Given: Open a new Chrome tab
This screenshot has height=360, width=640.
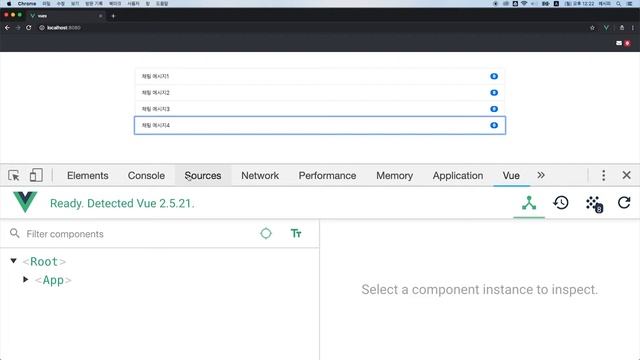Looking at the screenshot, I should point(113,16).
